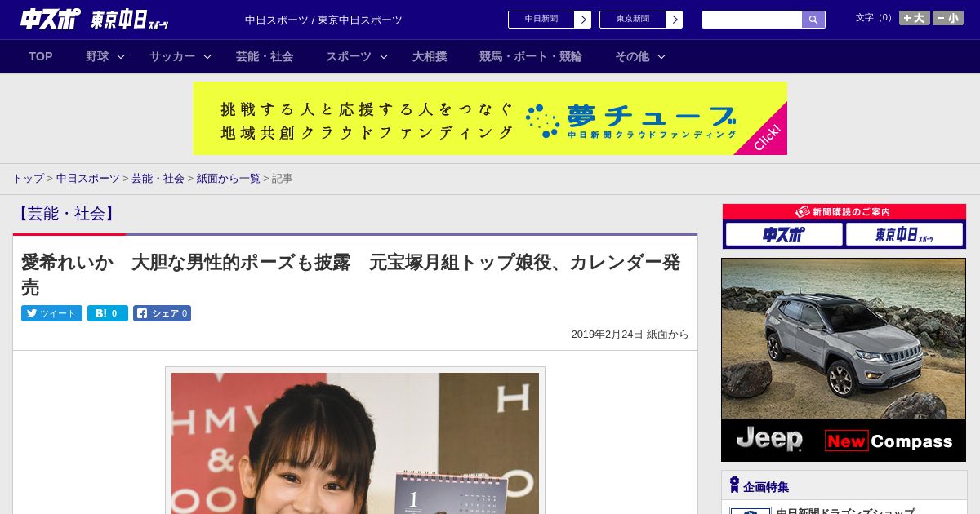Click the article photo of calendar event
This screenshot has width=980, height=514.
pos(355,443)
